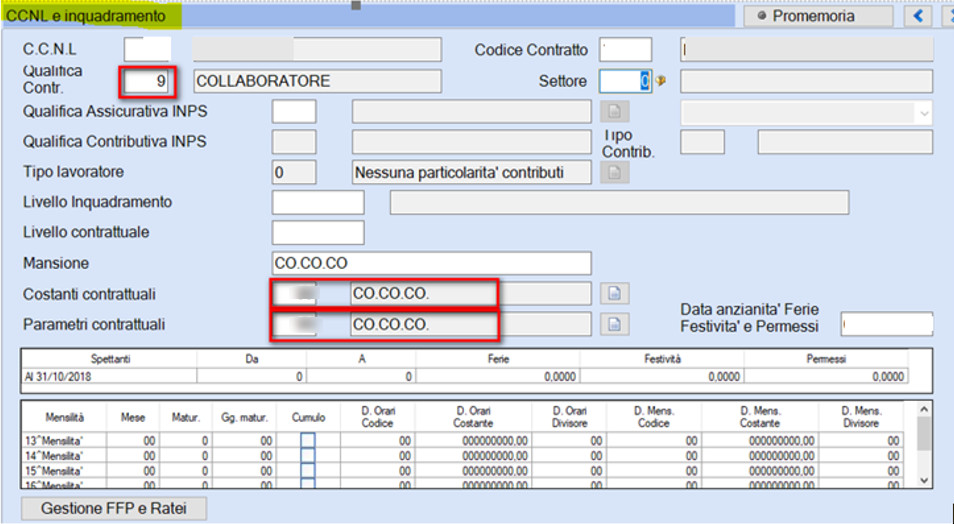This screenshot has width=954, height=524.
Task: Click the Codice Contratto code field
Action: pyautogui.click(x=625, y=50)
